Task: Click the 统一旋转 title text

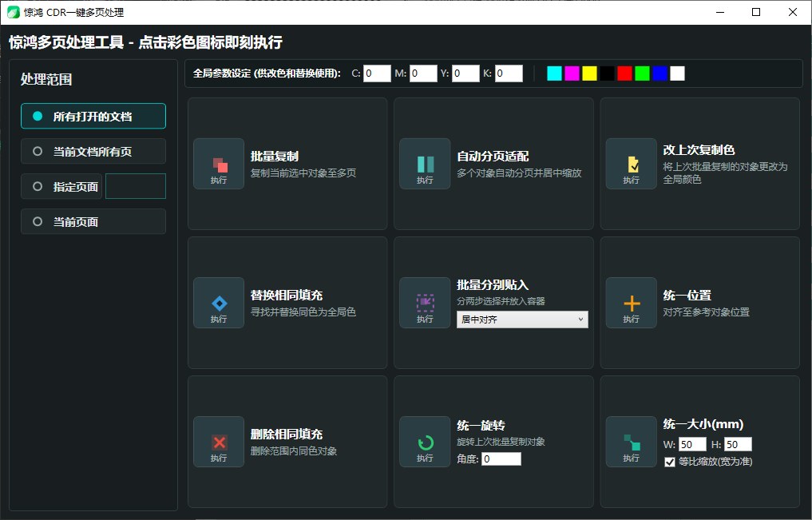Action: (x=481, y=426)
